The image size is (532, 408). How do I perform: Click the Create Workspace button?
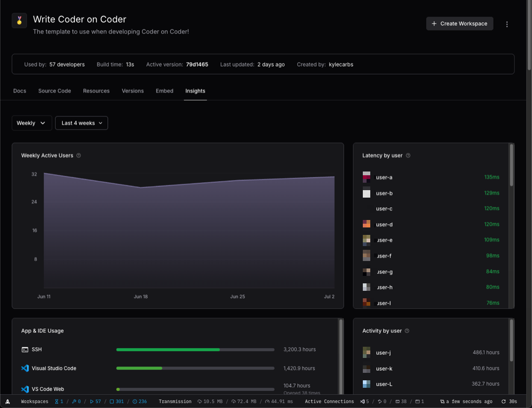[x=459, y=23]
